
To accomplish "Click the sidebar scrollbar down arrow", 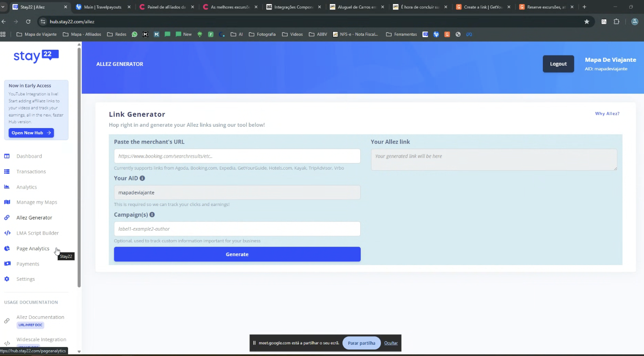I will click(79, 352).
